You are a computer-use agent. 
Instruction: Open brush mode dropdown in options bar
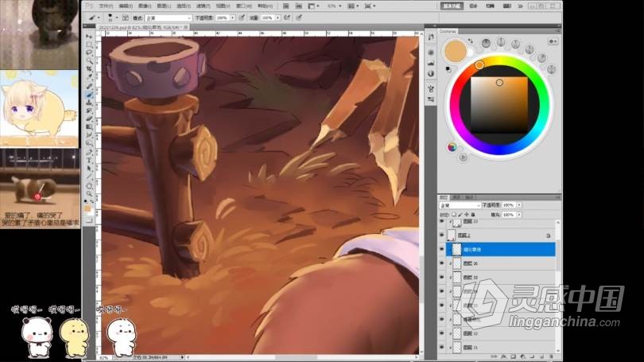point(169,18)
